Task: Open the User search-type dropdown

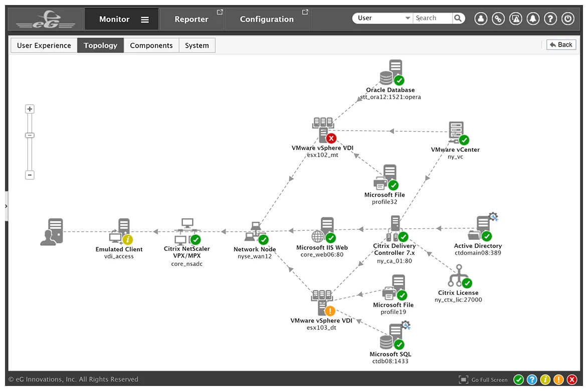Action: click(382, 18)
